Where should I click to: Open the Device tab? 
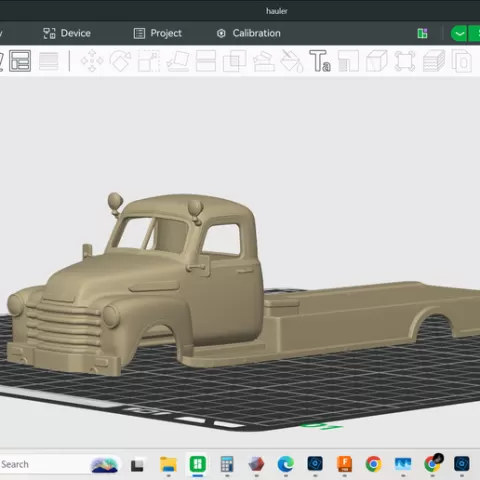[x=67, y=33]
